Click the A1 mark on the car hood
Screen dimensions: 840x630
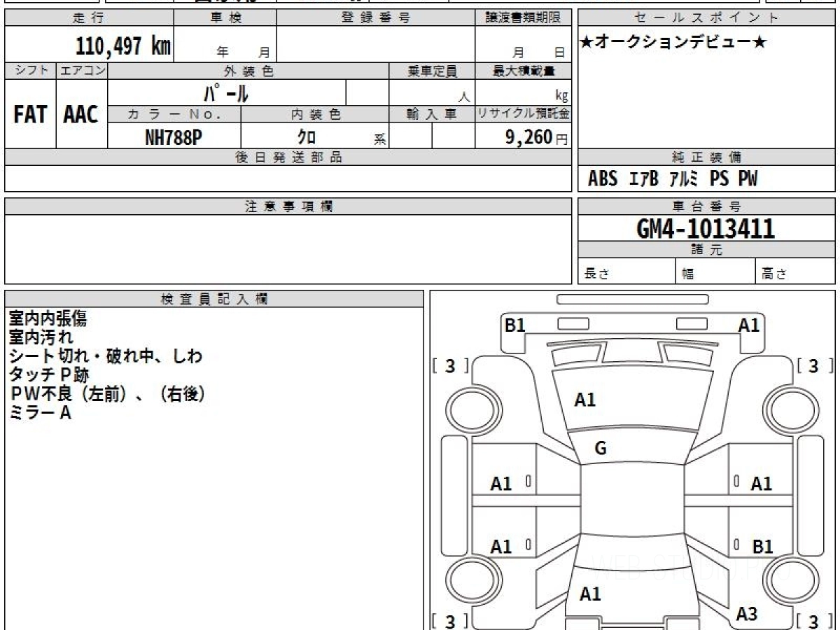point(585,400)
